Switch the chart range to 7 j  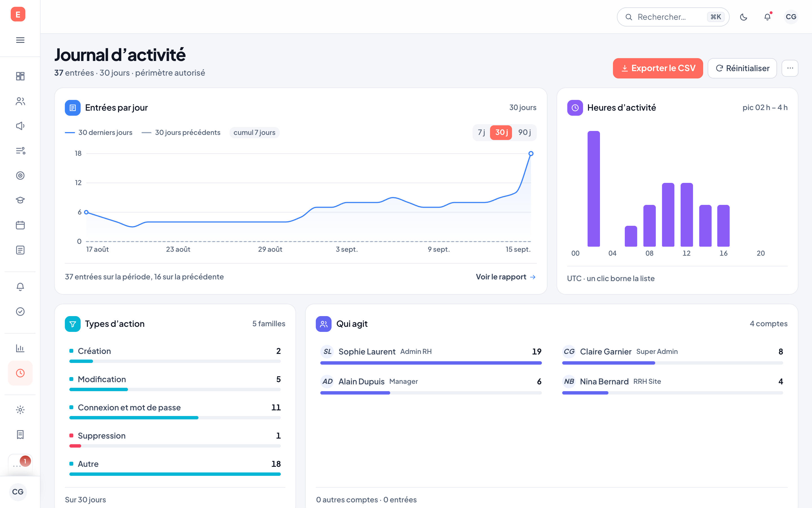[482, 132]
